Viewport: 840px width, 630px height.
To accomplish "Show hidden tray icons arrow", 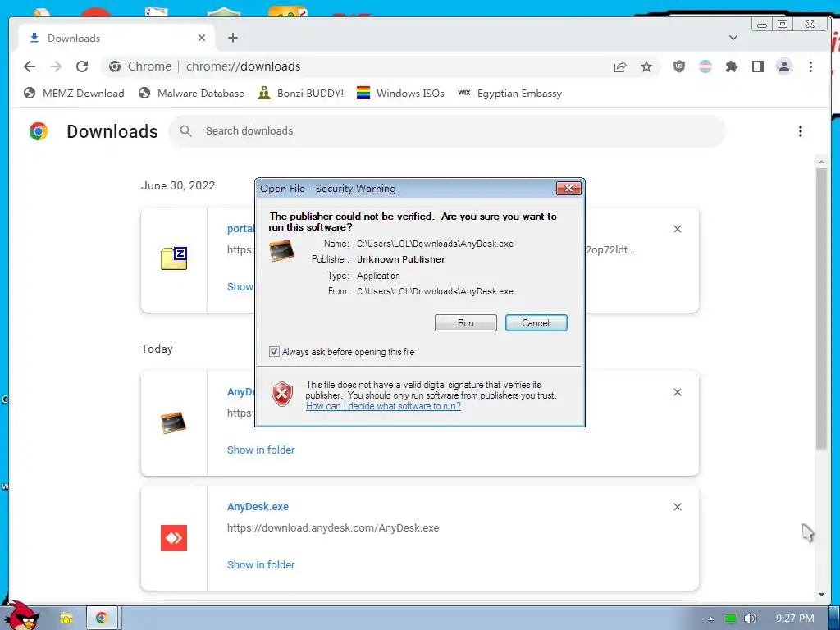I will tap(710, 619).
